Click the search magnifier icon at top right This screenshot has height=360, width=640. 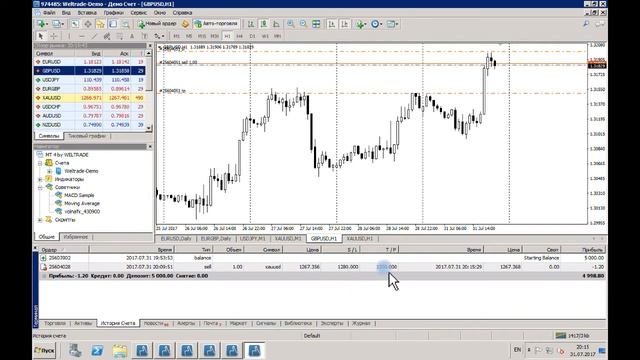click(586, 24)
